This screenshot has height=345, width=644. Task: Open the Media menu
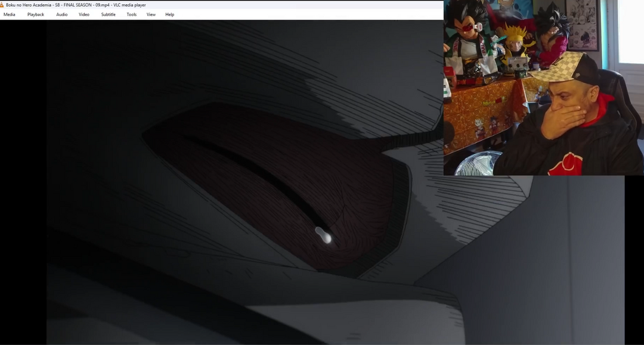10,14
